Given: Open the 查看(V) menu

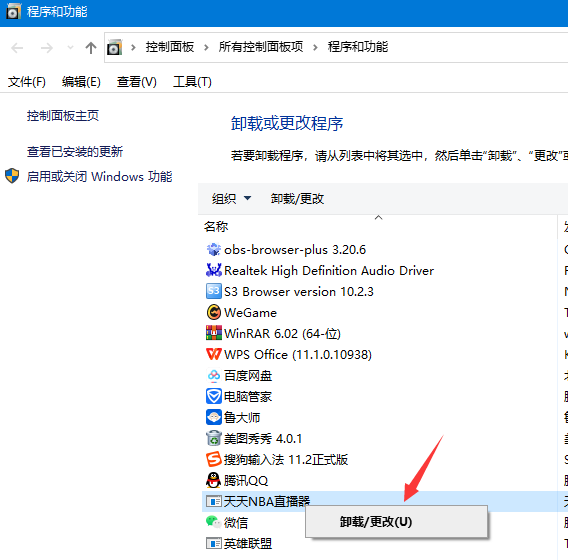Looking at the screenshot, I should [x=137, y=82].
